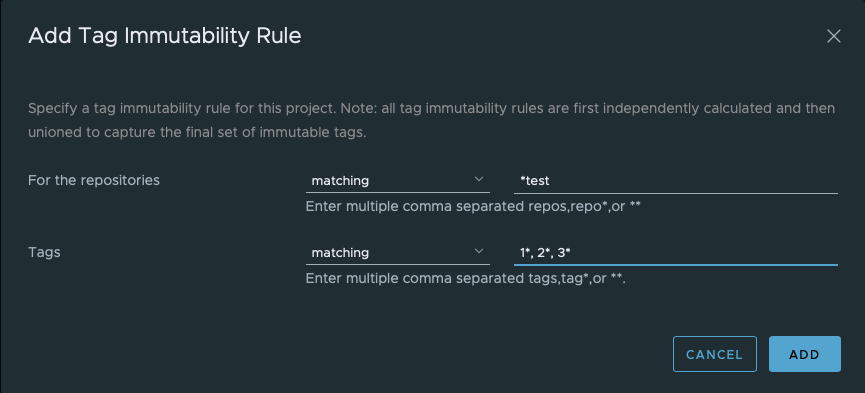Click the For the repositories label
Screen dimensions: 865x393
[94, 180]
